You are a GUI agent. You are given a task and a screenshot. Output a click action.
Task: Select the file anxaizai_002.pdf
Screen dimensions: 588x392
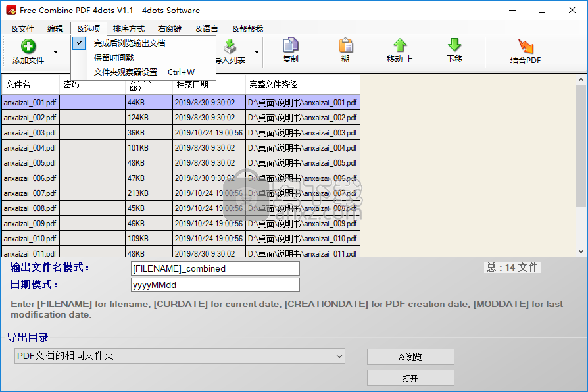(x=30, y=118)
